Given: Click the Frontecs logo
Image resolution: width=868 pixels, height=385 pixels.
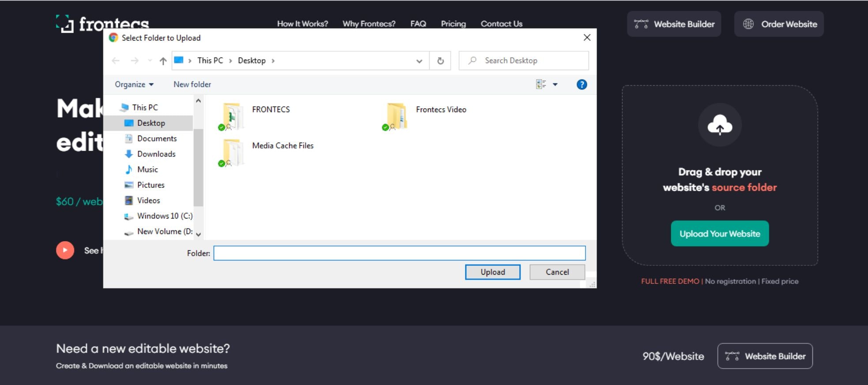Looking at the screenshot, I should [x=102, y=24].
